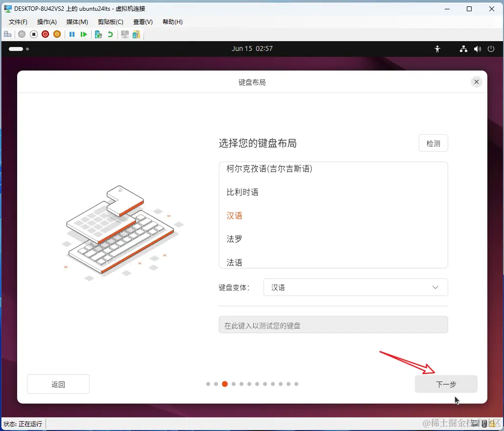Open the 文件(F) menu
Image resolution: width=504 pixels, height=431 pixels.
(18, 22)
